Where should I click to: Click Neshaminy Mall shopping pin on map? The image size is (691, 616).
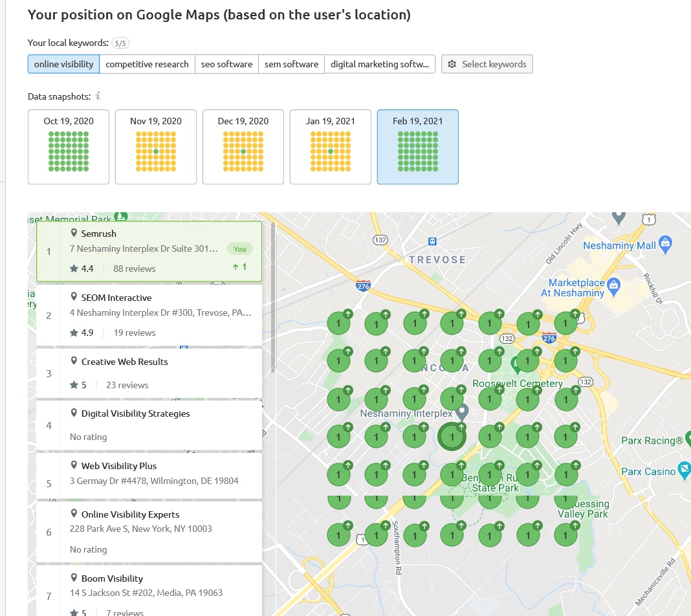665,245
